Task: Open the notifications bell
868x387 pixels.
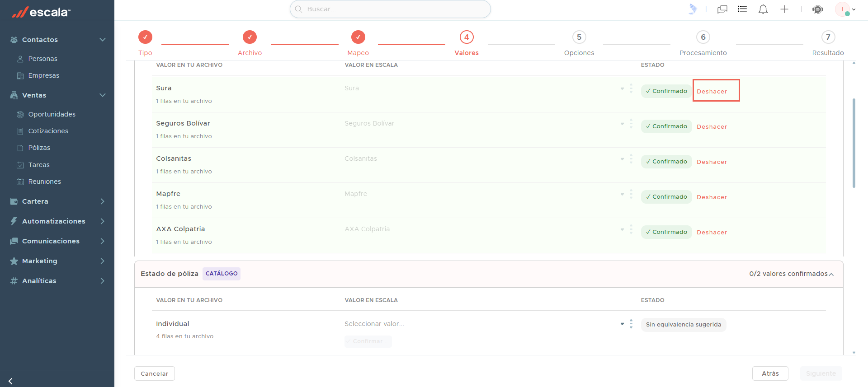Action: (x=763, y=9)
